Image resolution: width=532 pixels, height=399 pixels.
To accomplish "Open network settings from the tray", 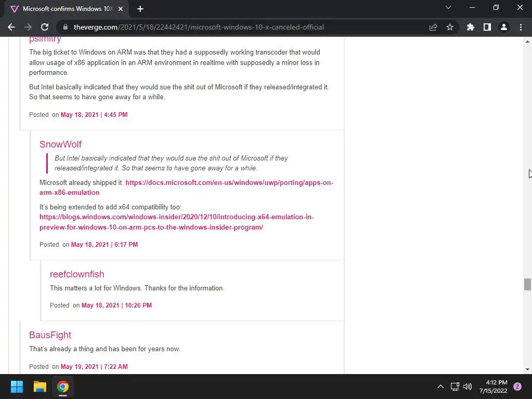I will tap(455, 387).
